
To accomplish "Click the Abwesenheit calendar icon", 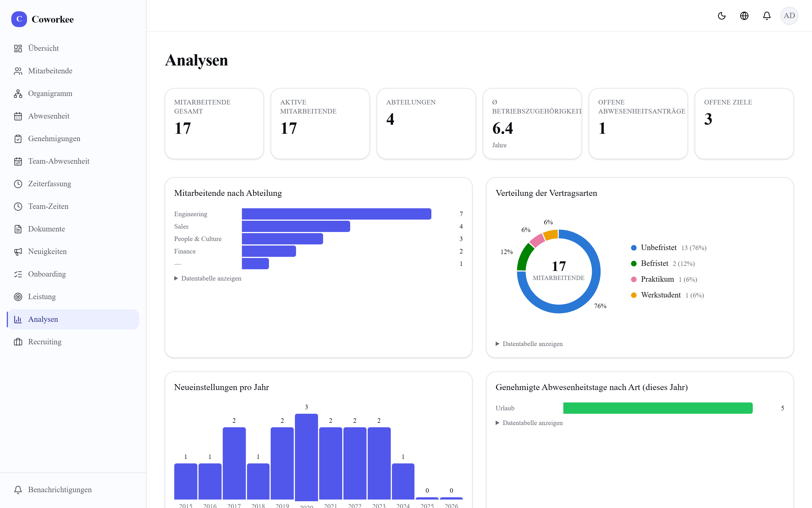I will click(18, 116).
